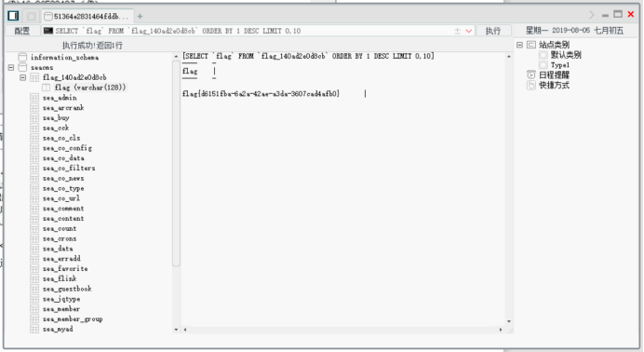
Task: Click the results horizontal scroll-right arrow
Action: coord(501,330)
